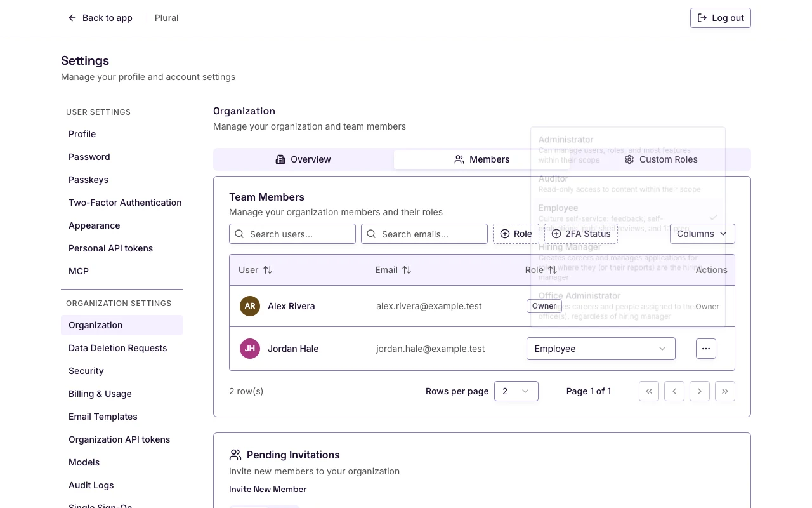Click the email jordan.hale@example.test
The image size is (812, 508).
coord(431,349)
